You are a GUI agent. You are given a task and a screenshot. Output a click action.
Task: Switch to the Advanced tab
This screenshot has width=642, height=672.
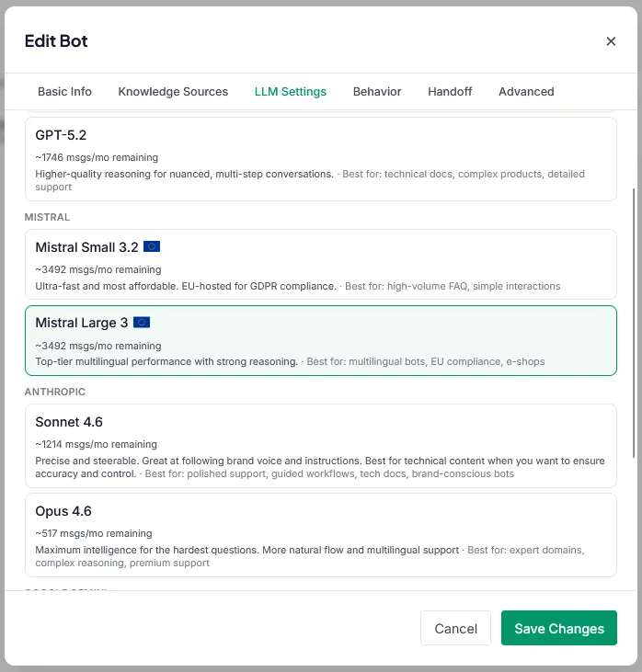pos(526,92)
